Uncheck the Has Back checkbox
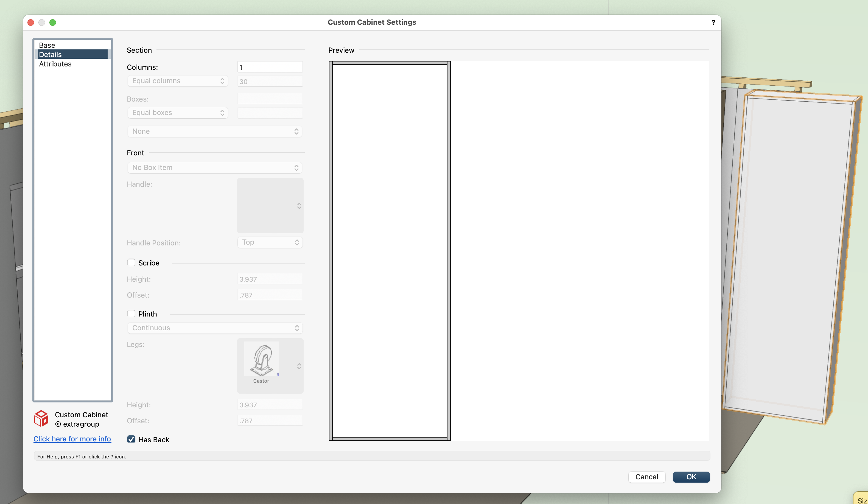This screenshot has height=504, width=868. (131, 439)
